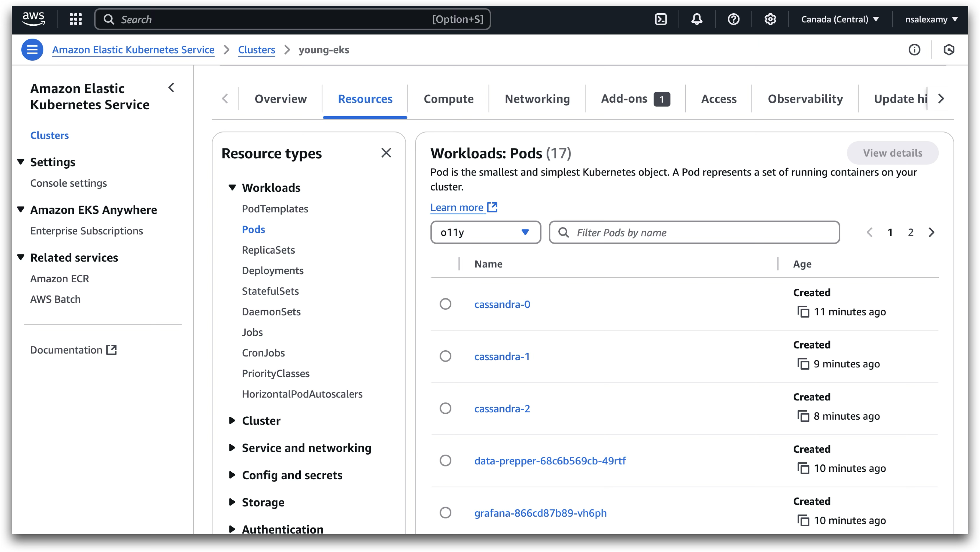980x552 pixels.
Task: Collapse the Settings sidebar section
Action: pos(21,162)
